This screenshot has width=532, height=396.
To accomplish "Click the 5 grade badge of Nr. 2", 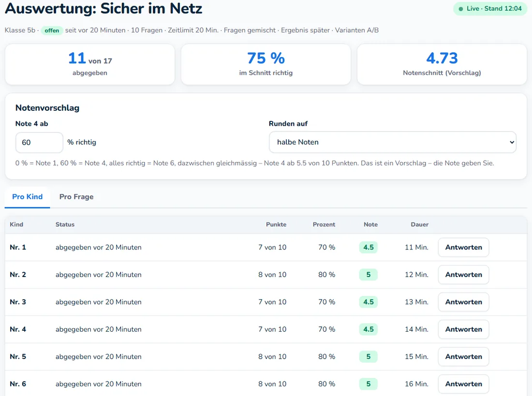I will [x=369, y=275].
